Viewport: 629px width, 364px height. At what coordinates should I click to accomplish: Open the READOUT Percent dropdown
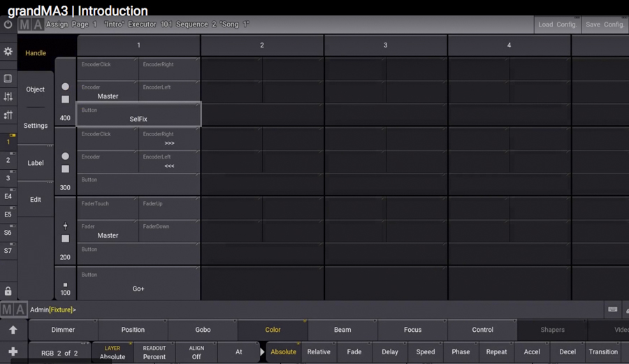click(x=154, y=352)
